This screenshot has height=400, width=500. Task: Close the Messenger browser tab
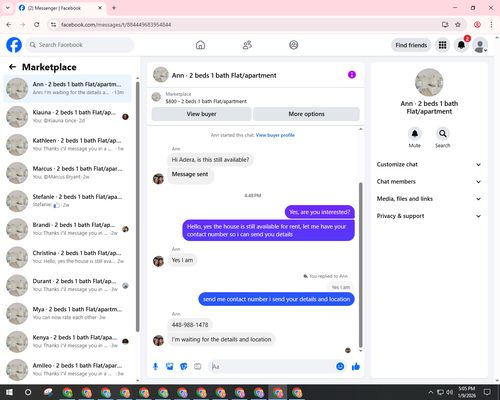[100, 8]
